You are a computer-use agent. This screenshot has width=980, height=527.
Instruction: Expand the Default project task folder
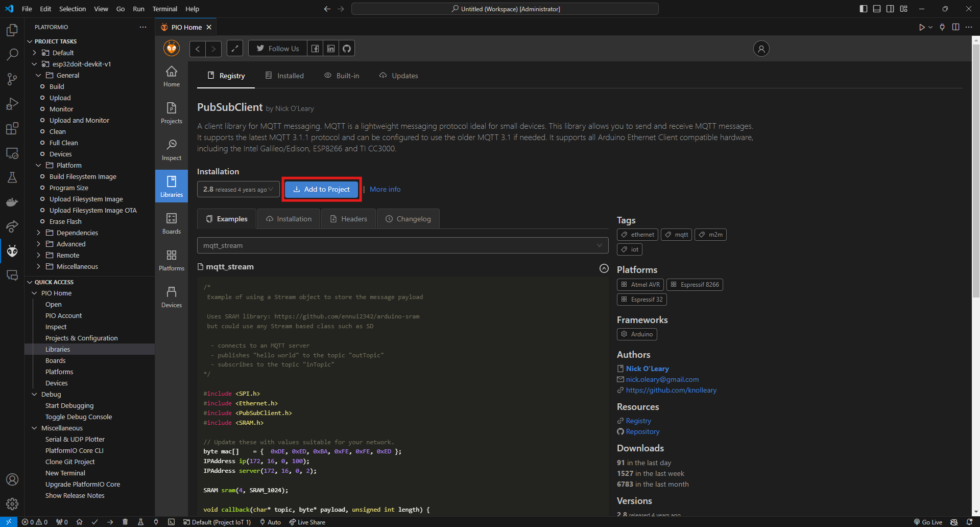click(x=34, y=53)
